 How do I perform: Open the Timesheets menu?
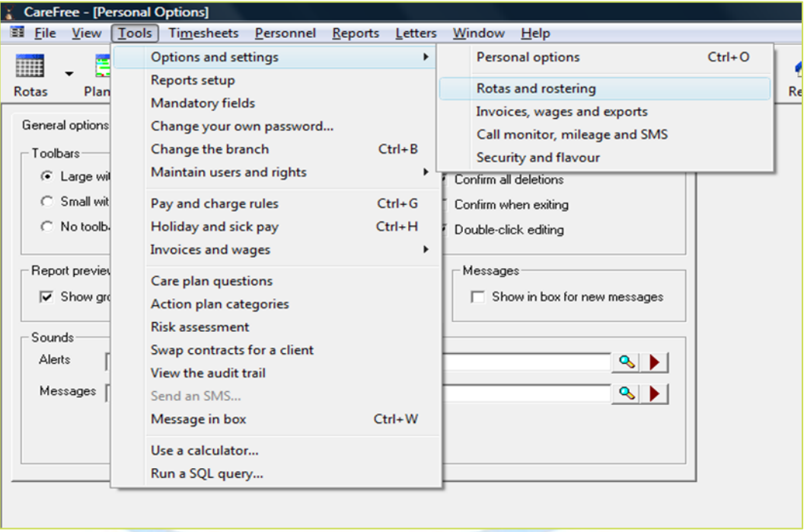tap(203, 33)
